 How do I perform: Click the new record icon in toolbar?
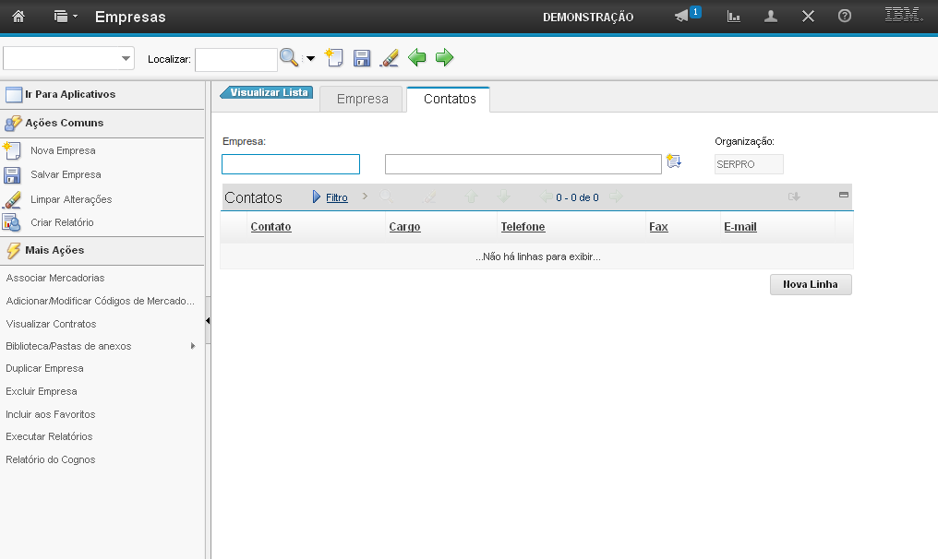pyautogui.click(x=334, y=59)
